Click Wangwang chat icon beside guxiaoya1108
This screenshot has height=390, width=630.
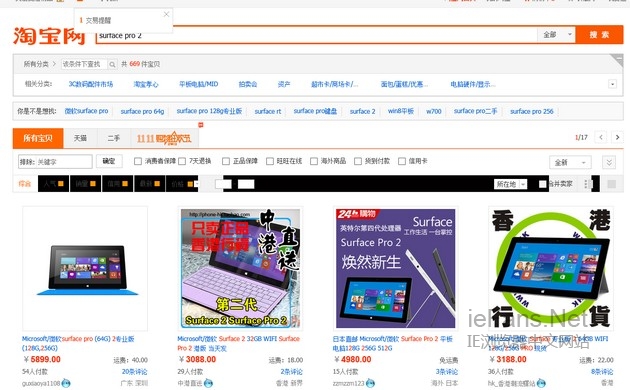point(66,383)
